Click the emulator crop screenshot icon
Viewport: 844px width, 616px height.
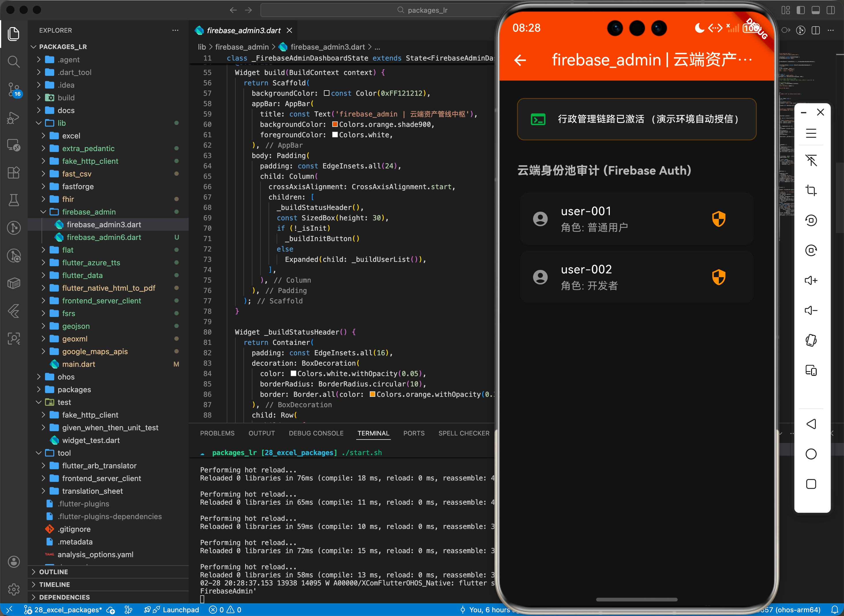tap(811, 190)
